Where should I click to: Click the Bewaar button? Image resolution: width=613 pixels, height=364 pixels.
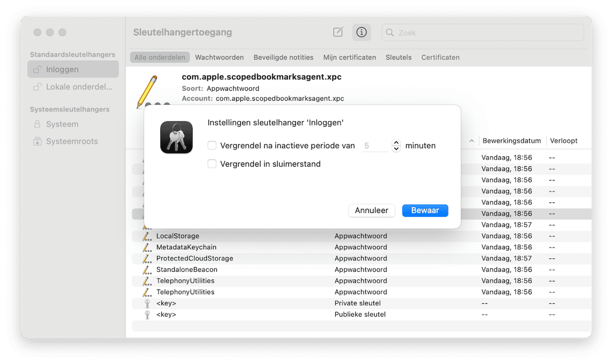(425, 210)
